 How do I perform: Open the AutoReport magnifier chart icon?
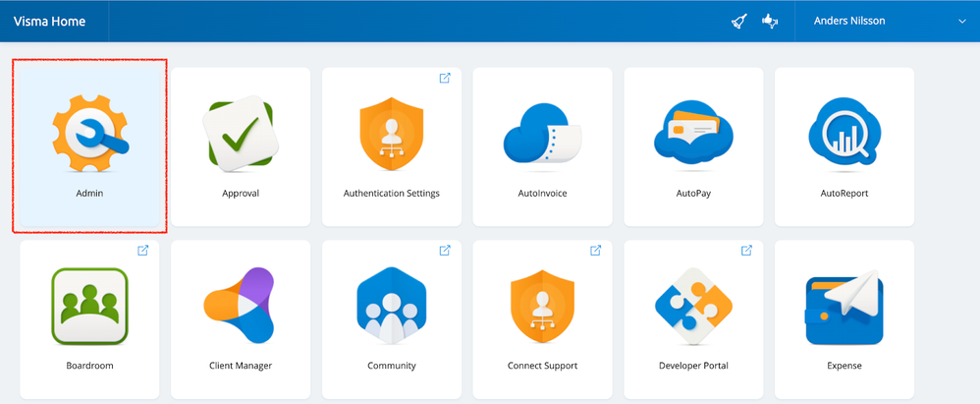[x=844, y=132]
